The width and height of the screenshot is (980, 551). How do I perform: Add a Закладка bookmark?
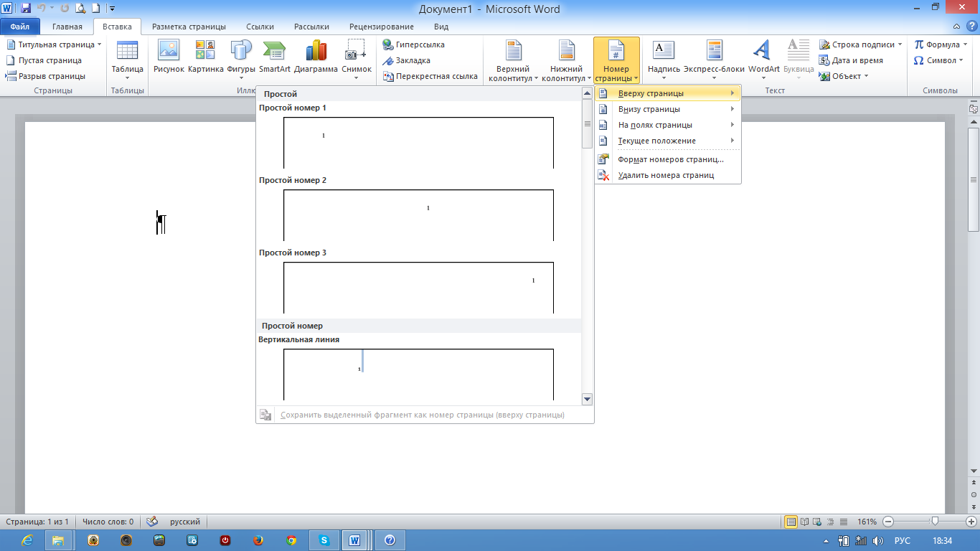[x=407, y=60]
